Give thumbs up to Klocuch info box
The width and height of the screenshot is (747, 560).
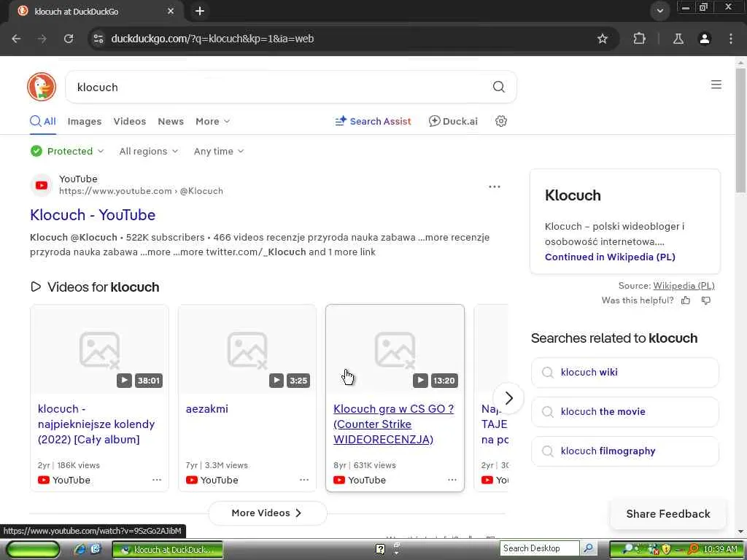pyautogui.click(x=686, y=300)
